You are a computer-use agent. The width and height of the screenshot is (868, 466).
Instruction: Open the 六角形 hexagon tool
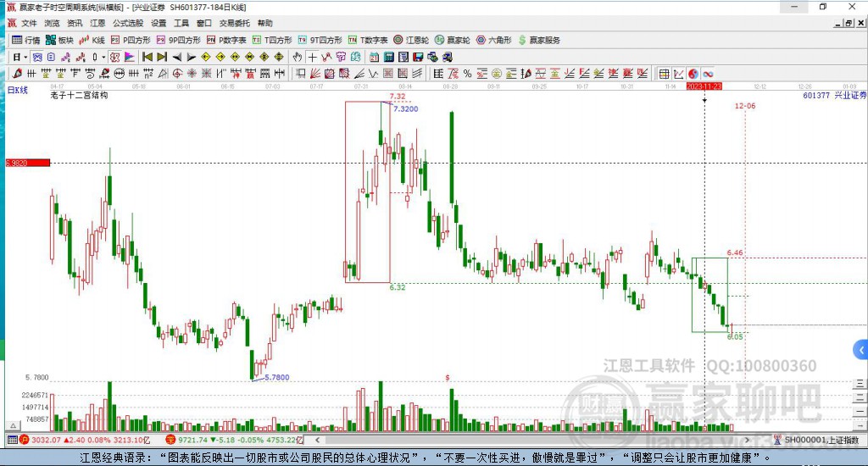[494, 40]
